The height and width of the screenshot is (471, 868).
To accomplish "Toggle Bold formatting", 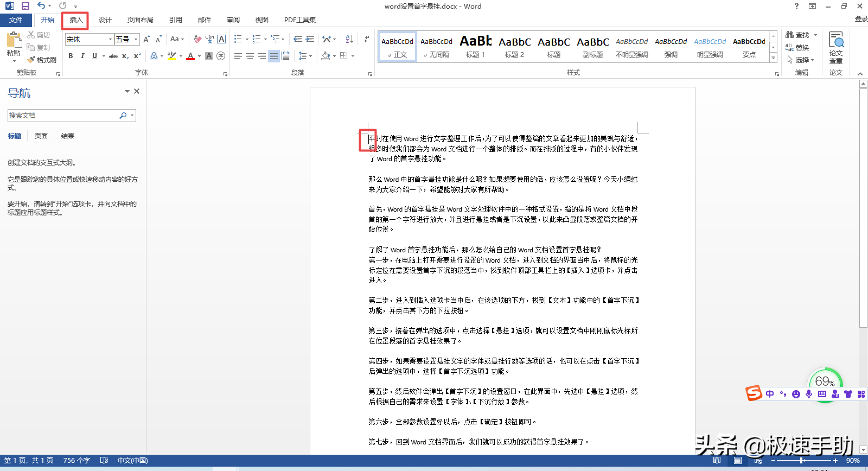I will (71, 56).
